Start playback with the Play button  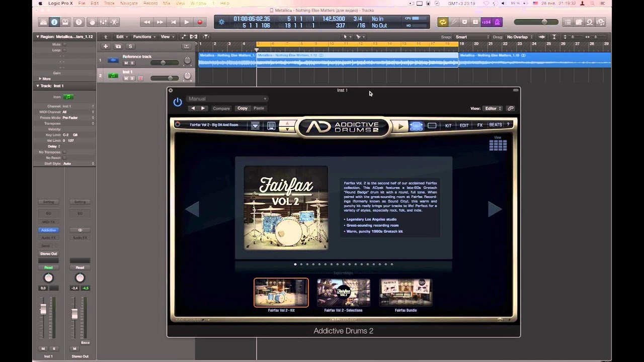click(x=187, y=22)
